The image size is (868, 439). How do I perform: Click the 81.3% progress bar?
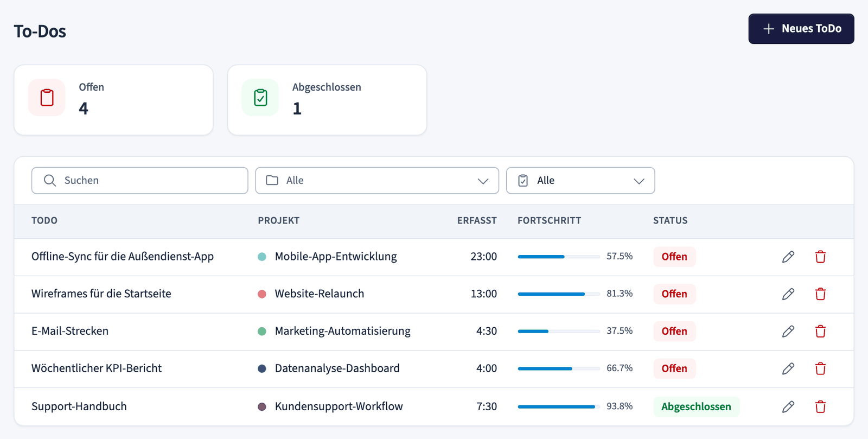pyautogui.click(x=559, y=294)
